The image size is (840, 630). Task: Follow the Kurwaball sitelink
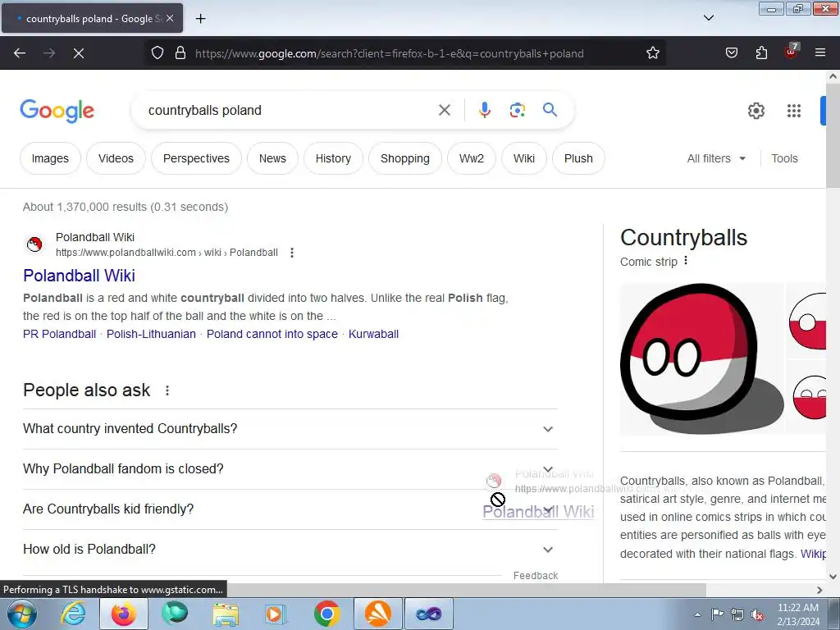pyautogui.click(x=373, y=334)
